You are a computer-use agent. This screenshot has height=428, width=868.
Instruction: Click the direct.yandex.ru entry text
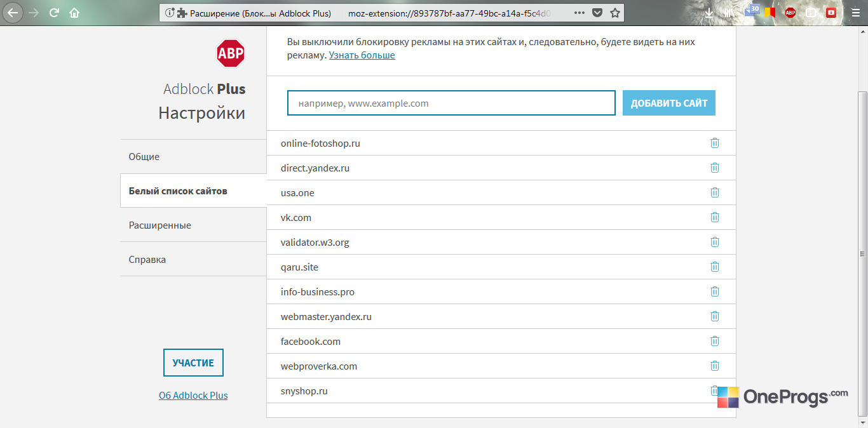point(315,168)
